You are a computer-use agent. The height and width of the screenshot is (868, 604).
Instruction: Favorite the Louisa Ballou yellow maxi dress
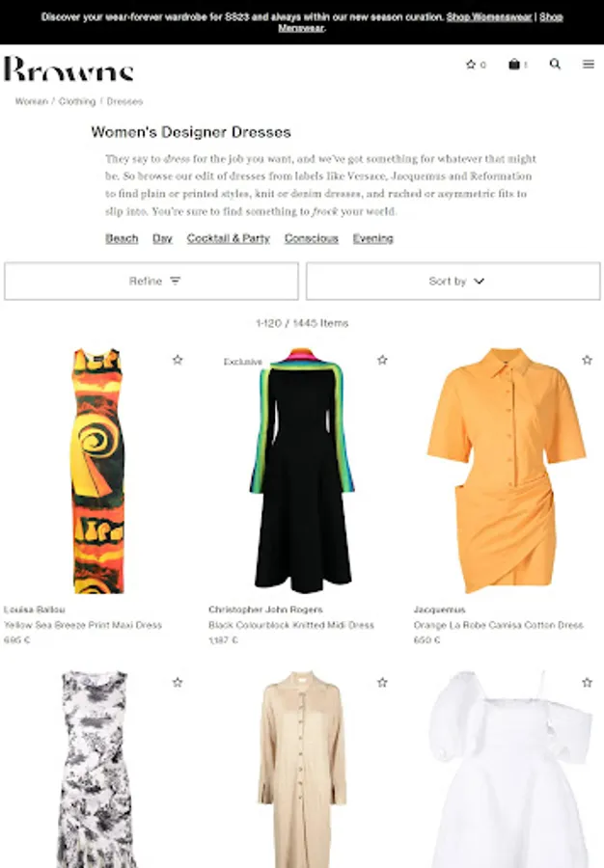pyautogui.click(x=178, y=360)
